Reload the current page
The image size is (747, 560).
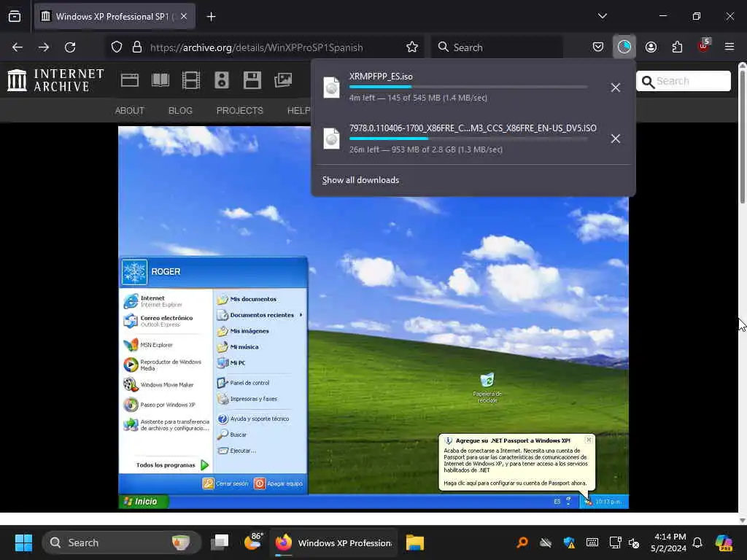point(70,47)
